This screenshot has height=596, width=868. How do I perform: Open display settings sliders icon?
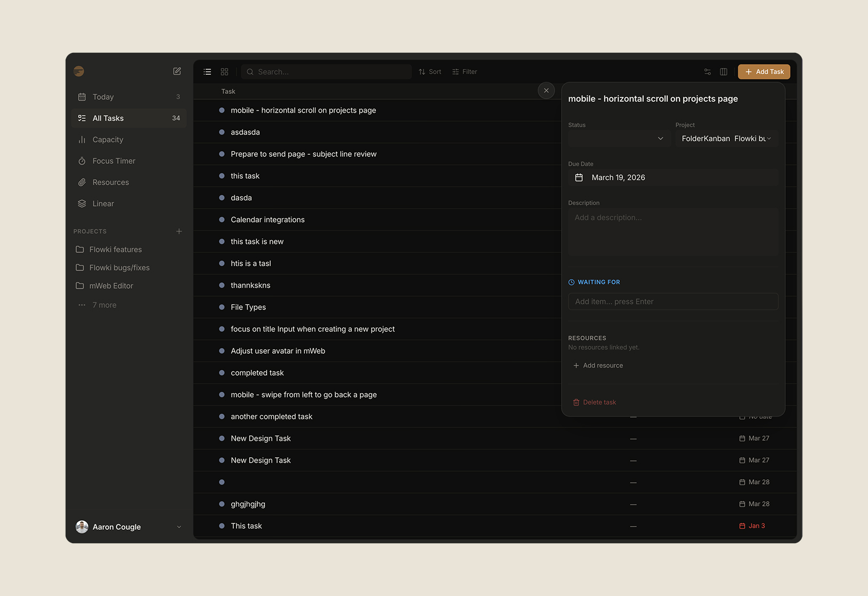point(707,72)
